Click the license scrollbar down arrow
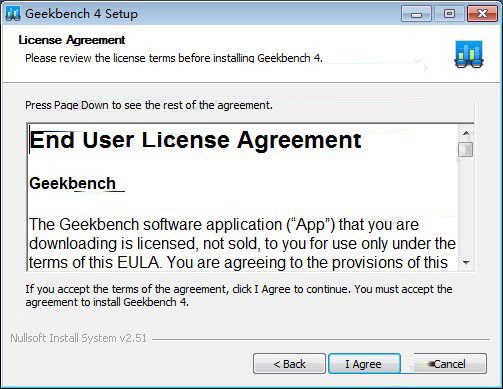This screenshot has height=389, width=503. pyautogui.click(x=466, y=263)
